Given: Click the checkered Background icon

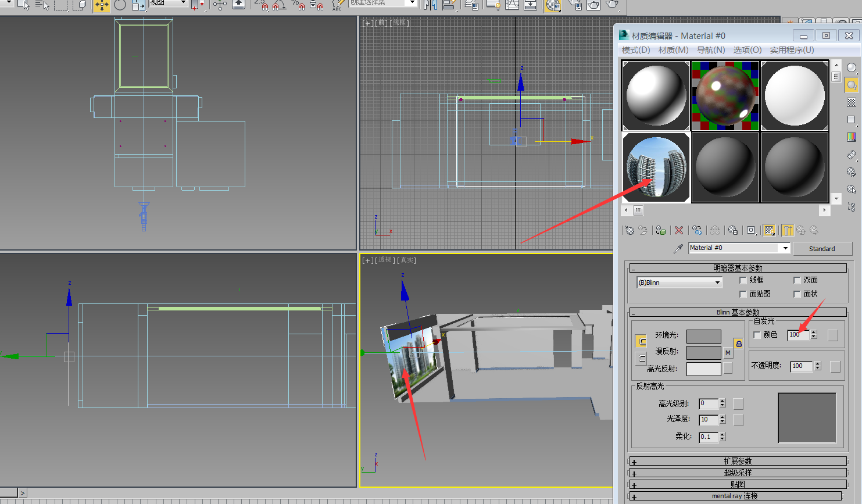Looking at the screenshot, I should [x=852, y=102].
